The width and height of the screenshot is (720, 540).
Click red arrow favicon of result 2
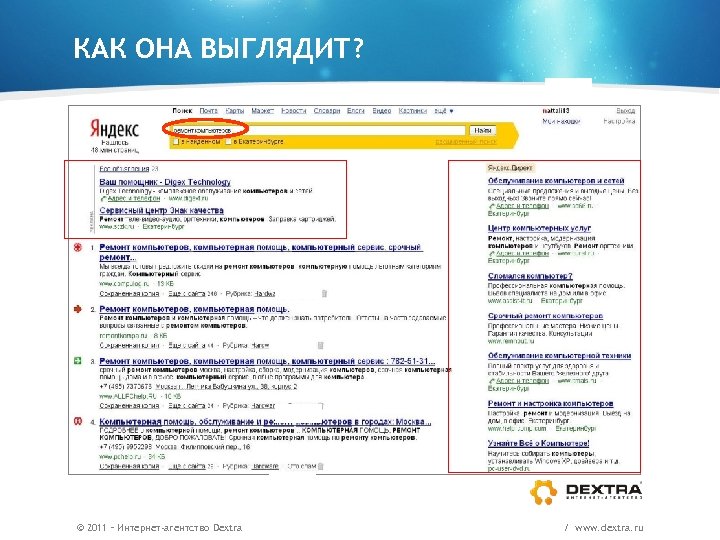[78, 309]
